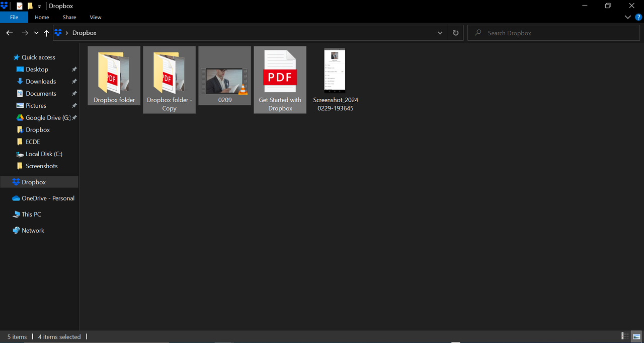Click the pin icon beside Desktop
Screen dimensions: 644x343
[74, 70]
